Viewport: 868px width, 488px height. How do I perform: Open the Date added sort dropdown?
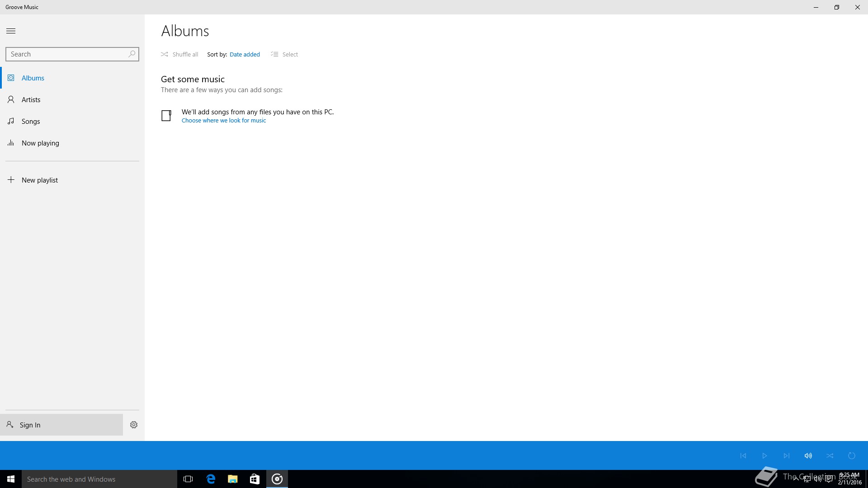(x=245, y=54)
